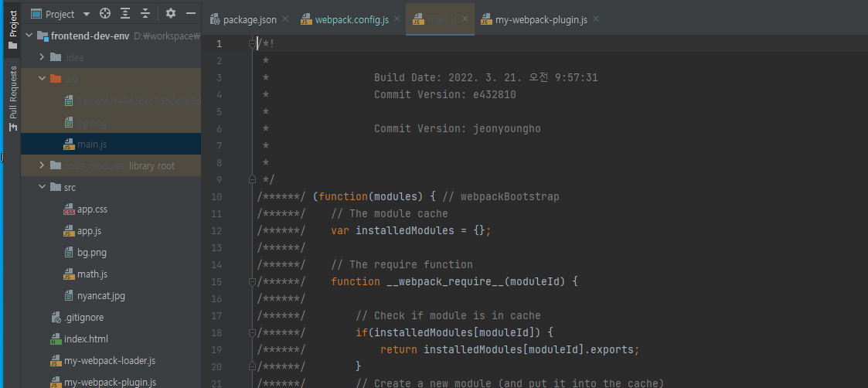Click the __webpack_require__ function name
Viewport: 868px width, 388px height.
click(x=445, y=282)
